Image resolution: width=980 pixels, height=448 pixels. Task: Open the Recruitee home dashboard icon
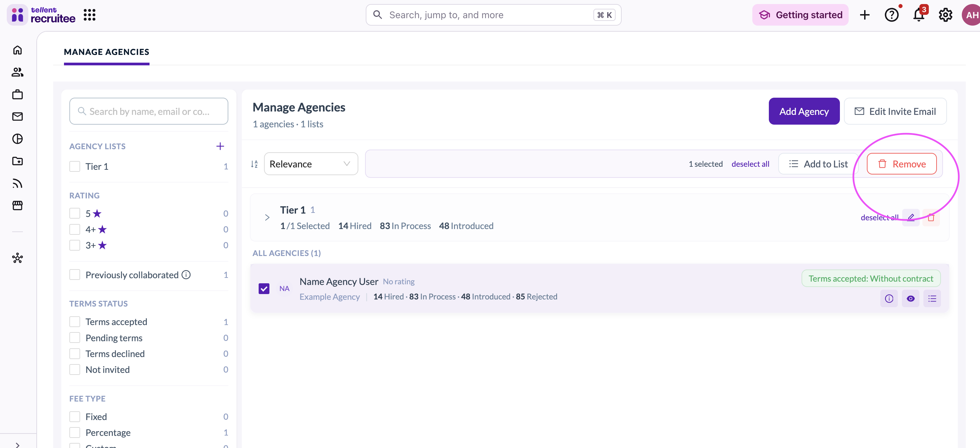pos(18,50)
